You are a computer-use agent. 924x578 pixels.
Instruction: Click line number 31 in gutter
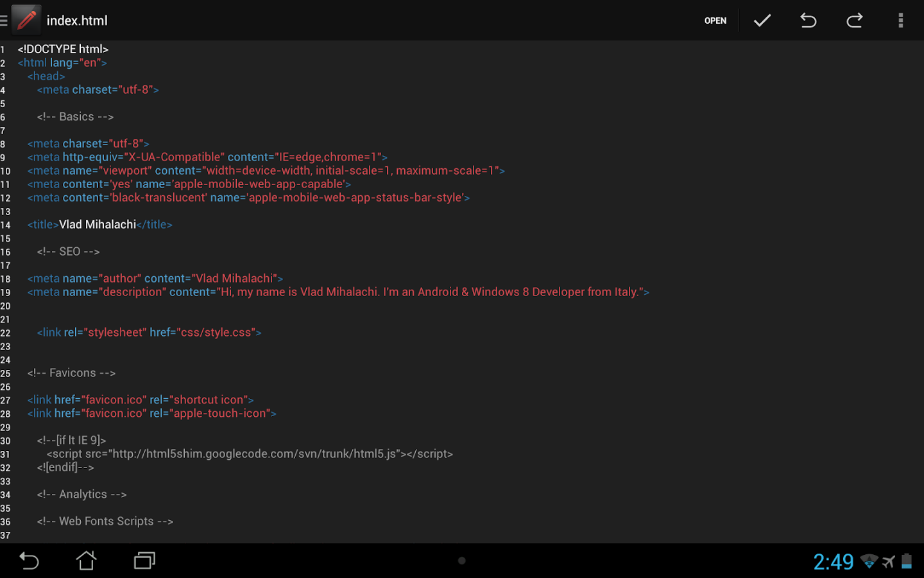point(5,454)
